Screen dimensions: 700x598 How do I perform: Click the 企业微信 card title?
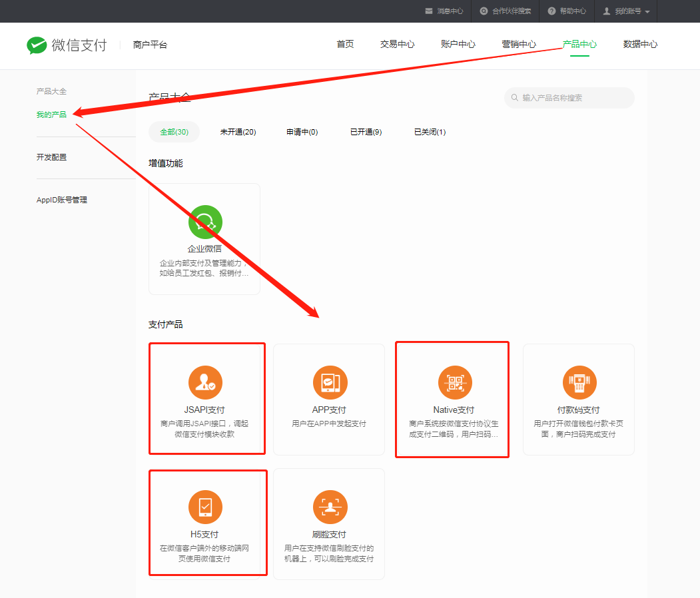pos(204,248)
